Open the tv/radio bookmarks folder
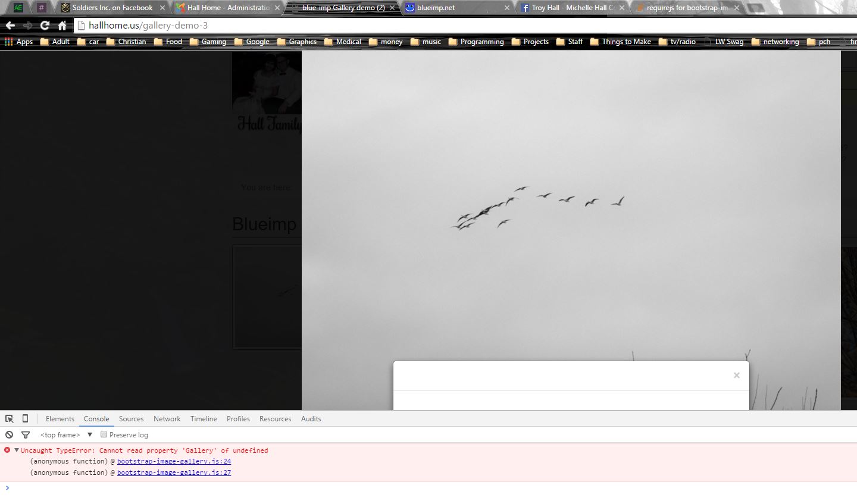Viewport: 857px width, 504px height. point(677,42)
